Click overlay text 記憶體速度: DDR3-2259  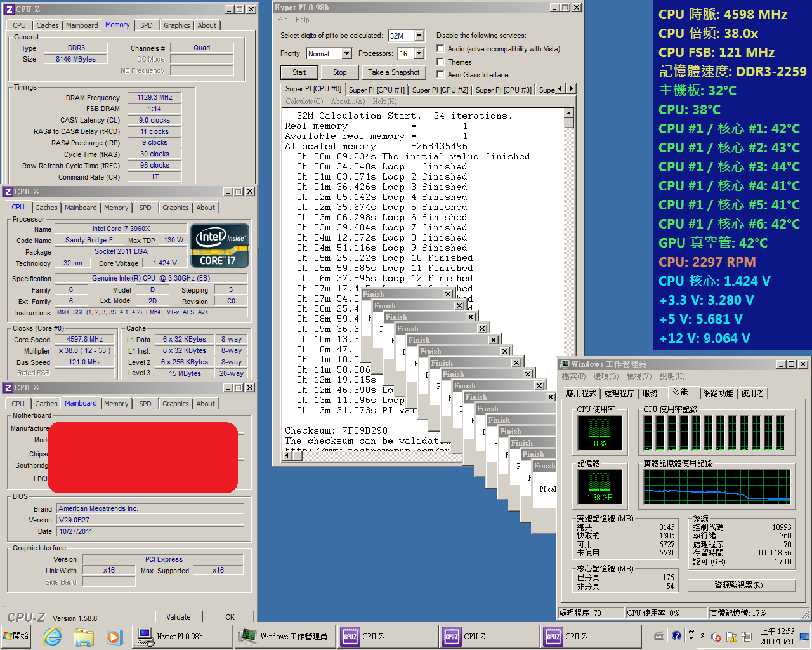tap(733, 71)
